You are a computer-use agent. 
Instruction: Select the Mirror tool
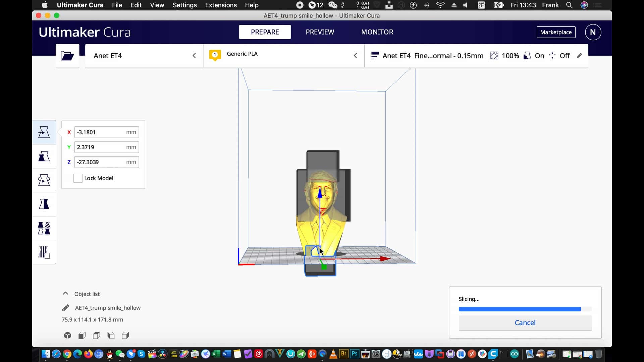[44, 204]
